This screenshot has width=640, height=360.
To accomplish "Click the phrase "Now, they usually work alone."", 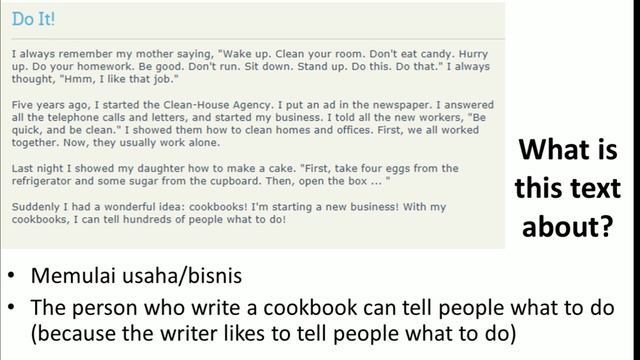I will [x=142, y=143].
